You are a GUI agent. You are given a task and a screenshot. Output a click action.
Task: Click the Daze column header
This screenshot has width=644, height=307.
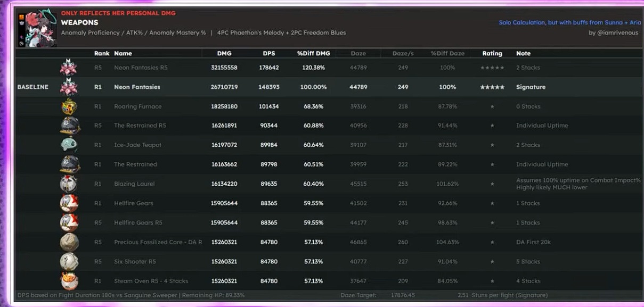358,53
